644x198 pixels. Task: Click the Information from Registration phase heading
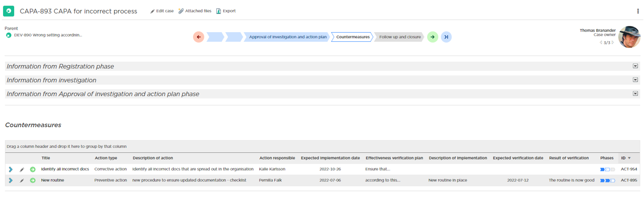(x=60, y=66)
